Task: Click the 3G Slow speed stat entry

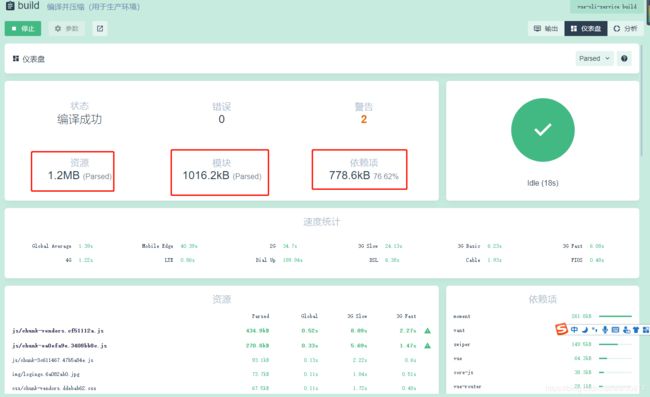Action: [x=380, y=246]
